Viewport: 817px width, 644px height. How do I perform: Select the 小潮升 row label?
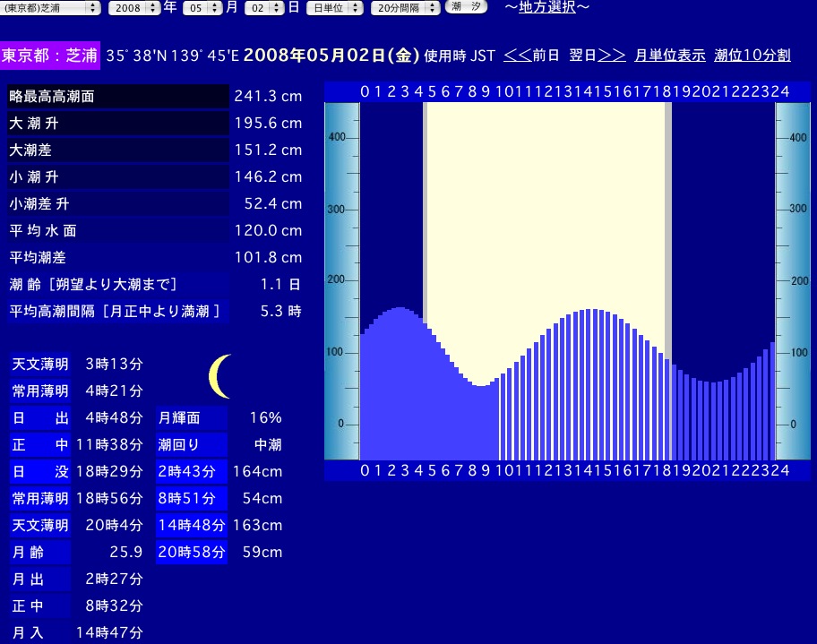pos(118,177)
